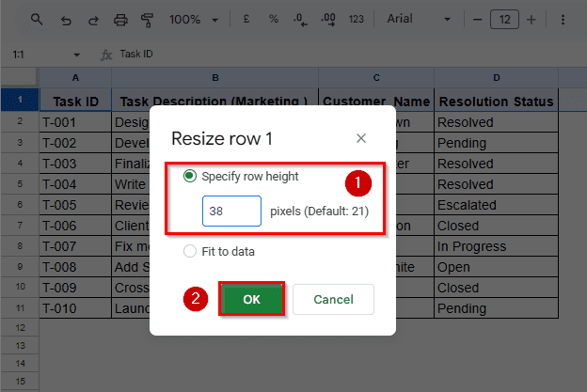Click the decrease decimal places icon
Viewport: 587px width, 392px height.
coord(299,20)
